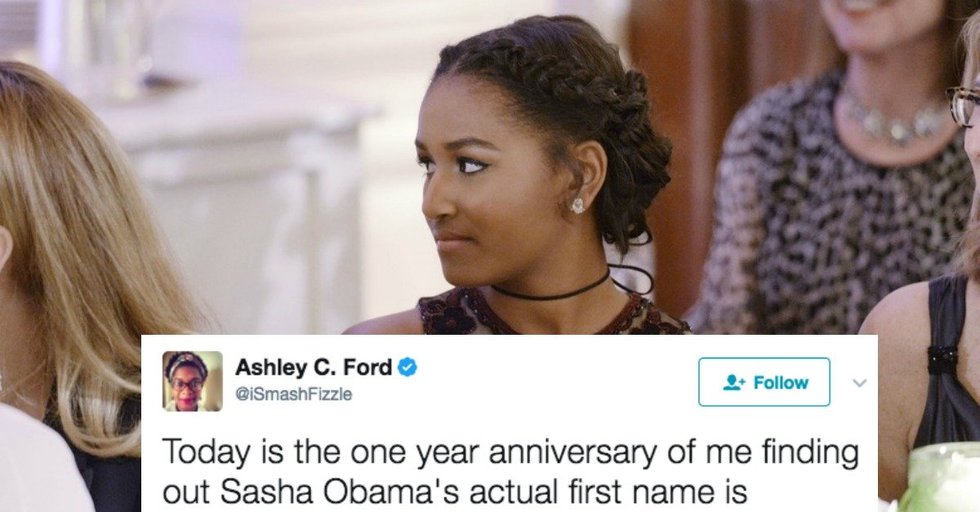Image resolution: width=980 pixels, height=512 pixels.
Task: Click the eyeglasses at the photo's right edge
Action: (x=964, y=104)
